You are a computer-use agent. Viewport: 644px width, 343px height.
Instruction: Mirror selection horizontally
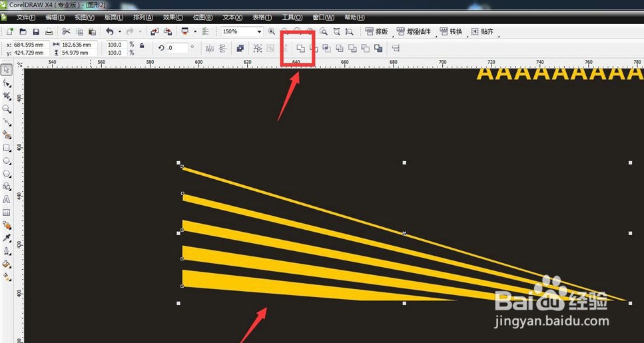[210, 49]
